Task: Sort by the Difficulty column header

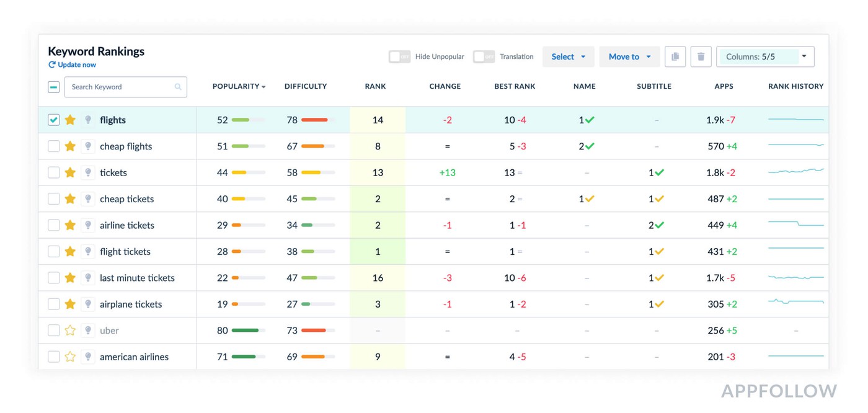Action: [x=305, y=86]
